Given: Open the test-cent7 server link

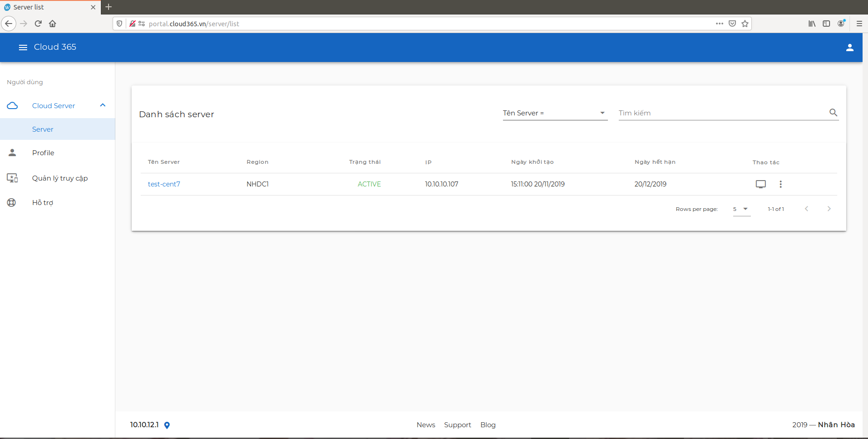Looking at the screenshot, I should pyautogui.click(x=164, y=184).
